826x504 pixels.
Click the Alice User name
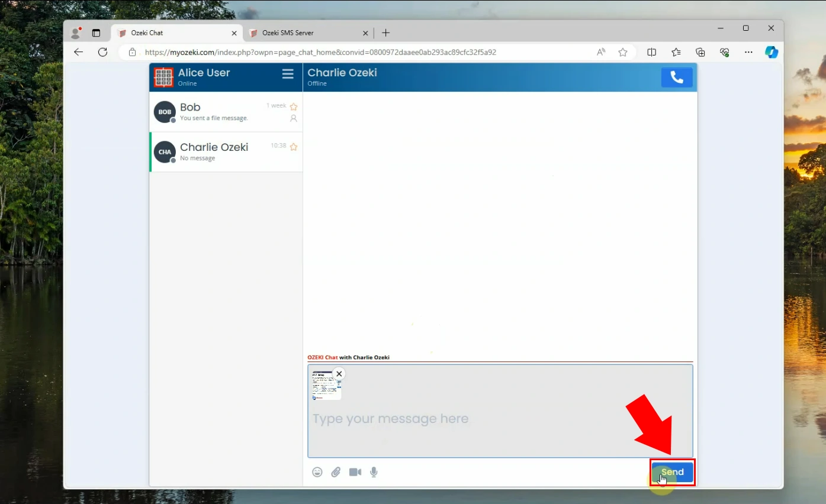click(x=204, y=73)
